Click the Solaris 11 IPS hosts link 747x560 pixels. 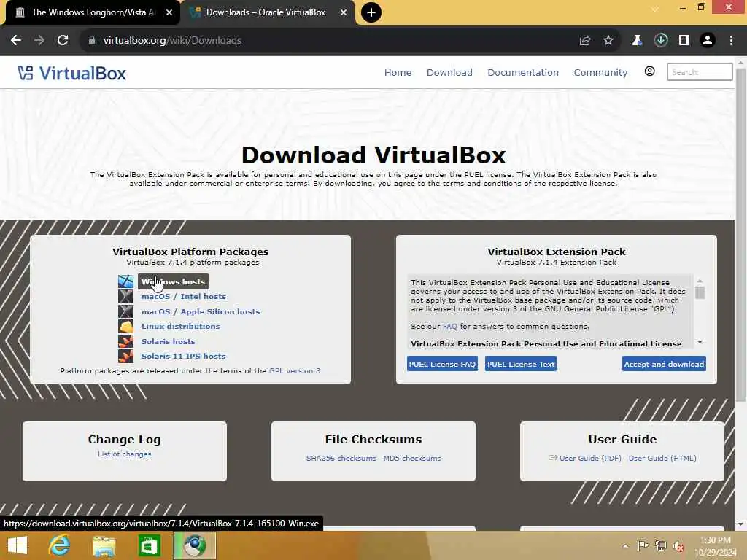pyautogui.click(x=183, y=356)
